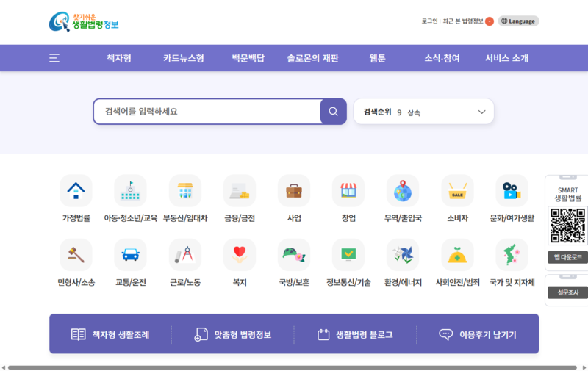Click the 앱 다운로드 button
Viewport: 588px width, 371px height.
567,257
